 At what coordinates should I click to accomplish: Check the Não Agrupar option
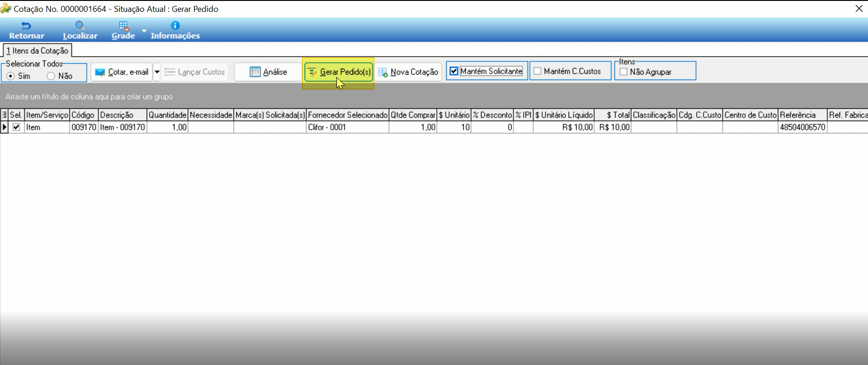coord(624,72)
